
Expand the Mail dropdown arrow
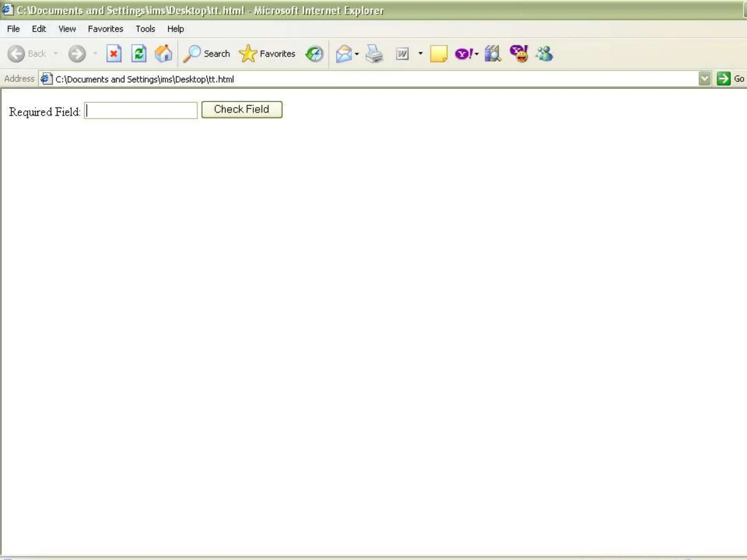click(x=357, y=54)
